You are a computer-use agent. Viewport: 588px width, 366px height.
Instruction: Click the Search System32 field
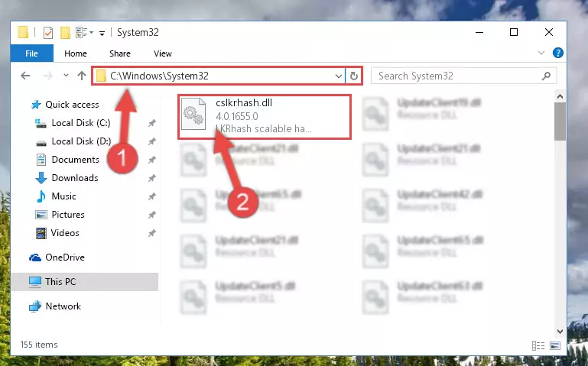(x=463, y=76)
